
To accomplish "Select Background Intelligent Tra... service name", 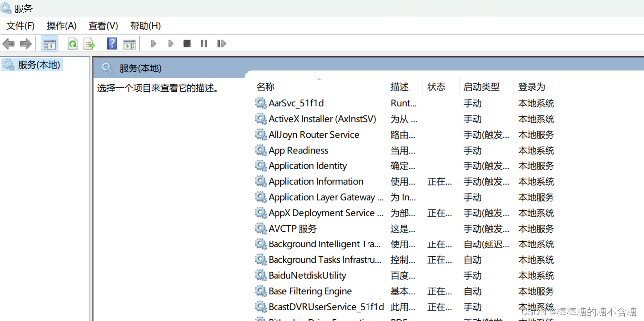I will [x=325, y=244].
